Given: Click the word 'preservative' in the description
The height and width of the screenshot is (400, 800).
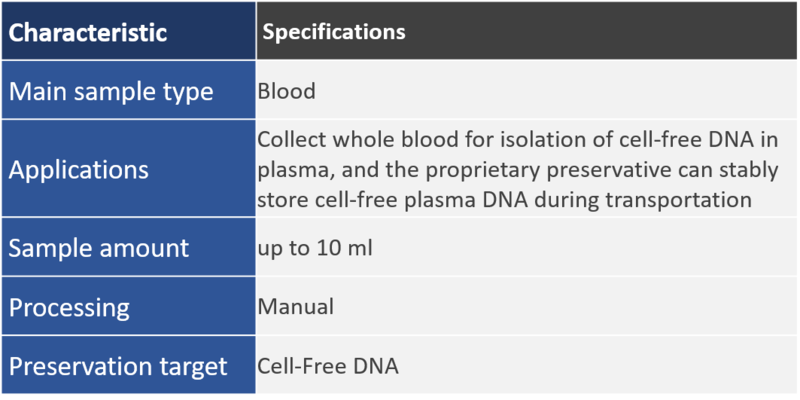Looking at the screenshot, I should (x=585, y=170).
